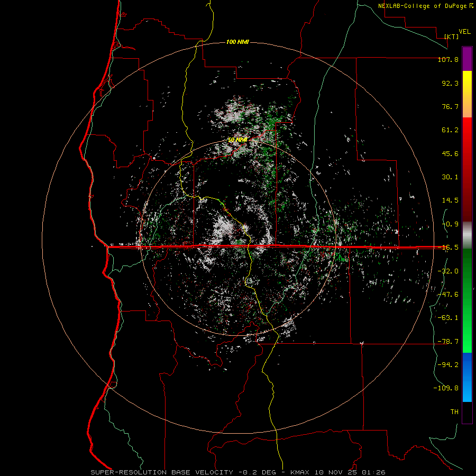Image resolution: width=476 pixels, height=476 pixels.
Task: Click the 14.5 velocity scale value
Action: point(450,200)
